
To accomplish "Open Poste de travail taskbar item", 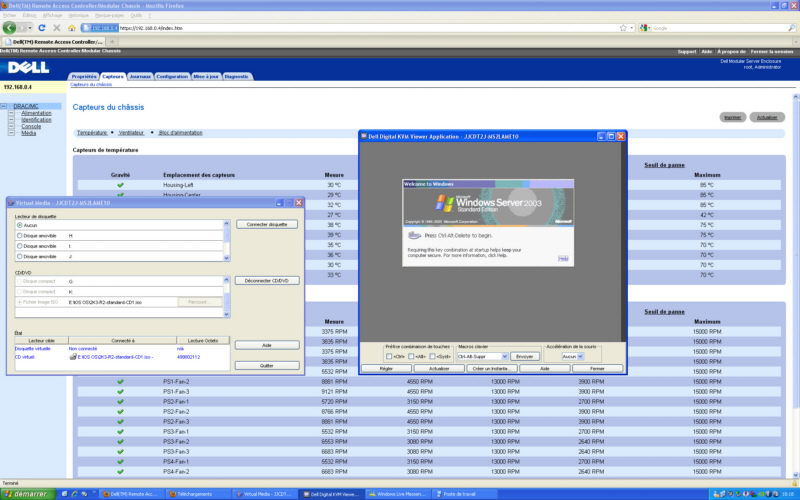I will coord(463,494).
